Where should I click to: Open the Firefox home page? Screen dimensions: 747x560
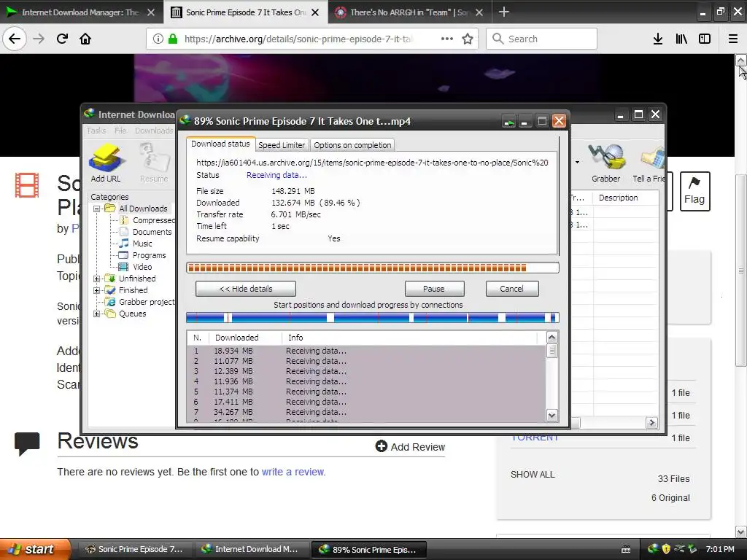pyautogui.click(x=85, y=39)
